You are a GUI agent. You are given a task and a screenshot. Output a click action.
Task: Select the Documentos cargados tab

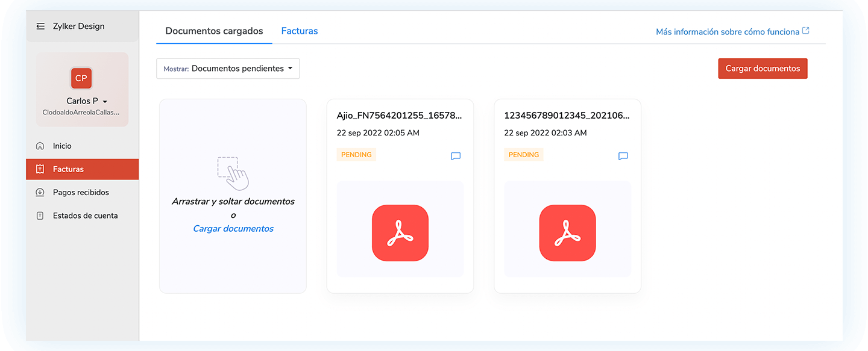point(214,31)
